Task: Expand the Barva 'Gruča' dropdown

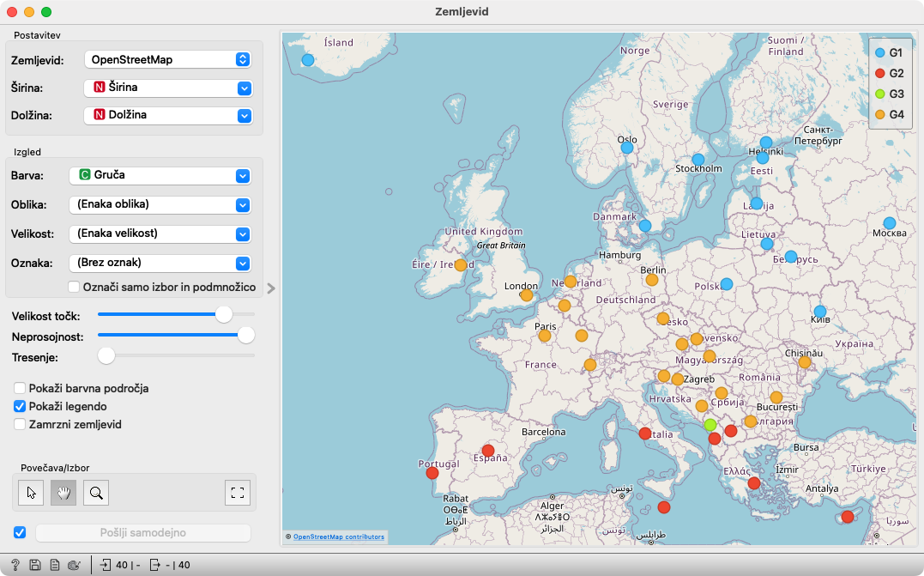Action: coord(160,175)
